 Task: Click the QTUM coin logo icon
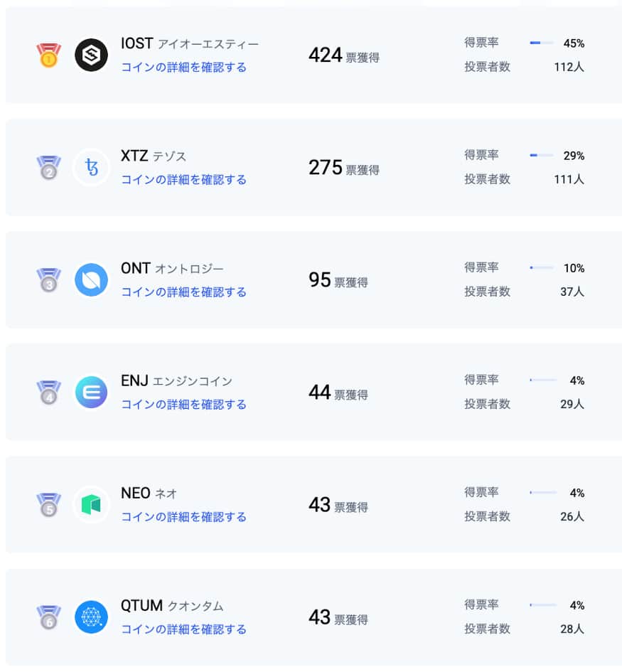coord(91,617)
